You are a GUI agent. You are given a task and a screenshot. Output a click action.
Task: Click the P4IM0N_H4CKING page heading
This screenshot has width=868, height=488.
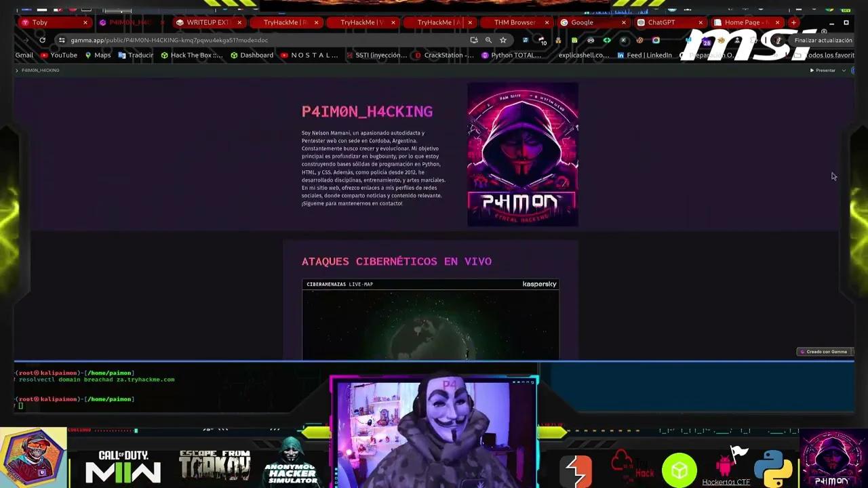367,112
